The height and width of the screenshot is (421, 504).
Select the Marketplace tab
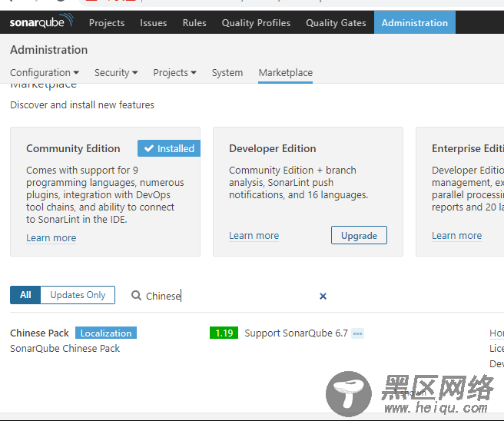pyautogui.click(x=286, y=73)
